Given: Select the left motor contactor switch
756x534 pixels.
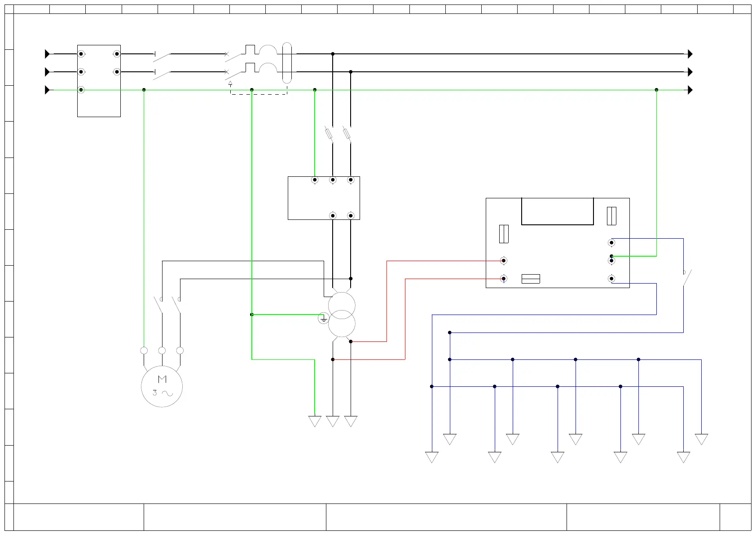Looking at the screenshot, I should point(159,305).
